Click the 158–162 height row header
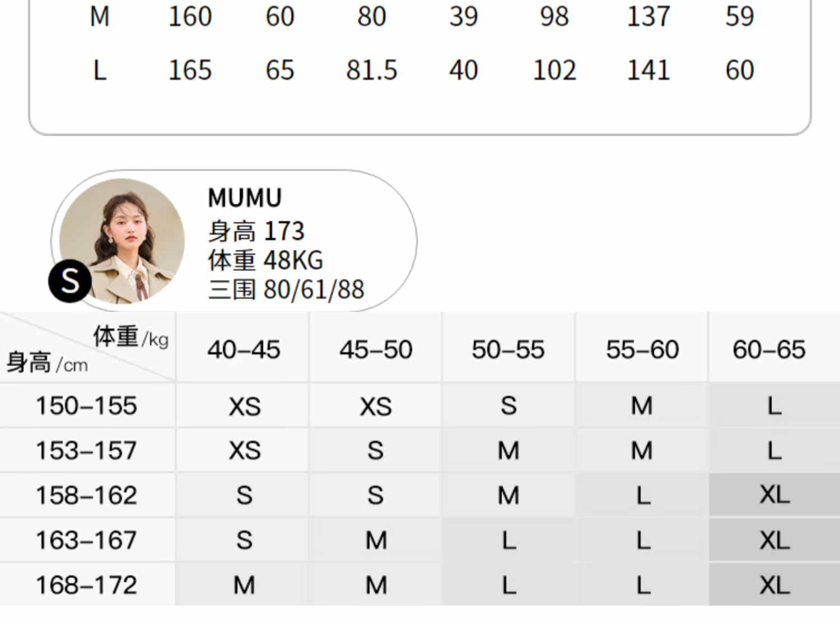This screenshot has height=623, width=840. tap(86, 495)
